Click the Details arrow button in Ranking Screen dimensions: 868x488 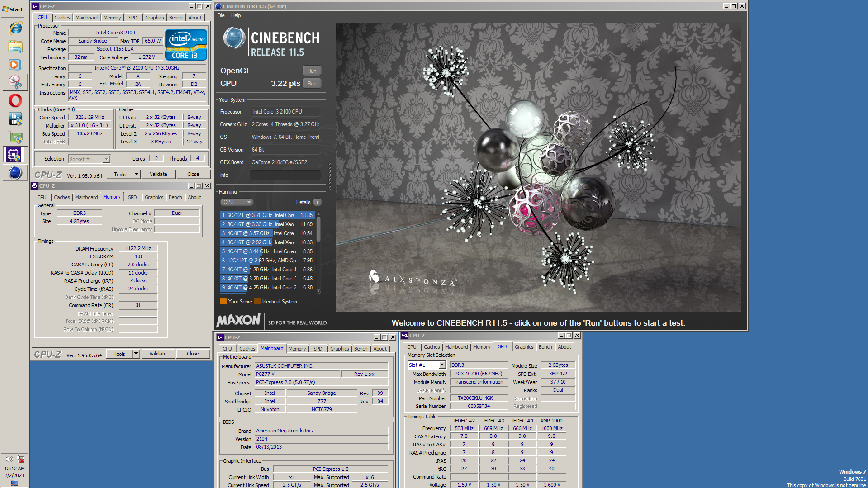tap(318, 202)
